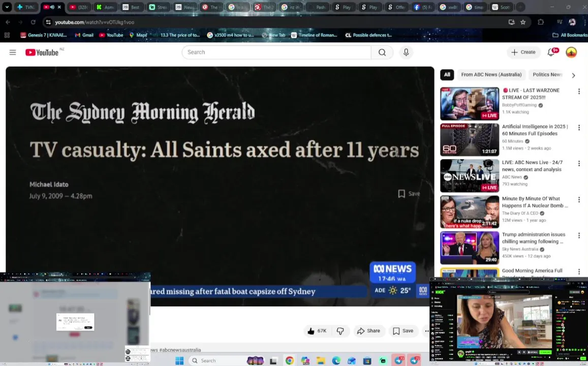Viewport: 588px width, 366px height.
Task: Open options for ABC News Live video
Action: tap(579, 164)
